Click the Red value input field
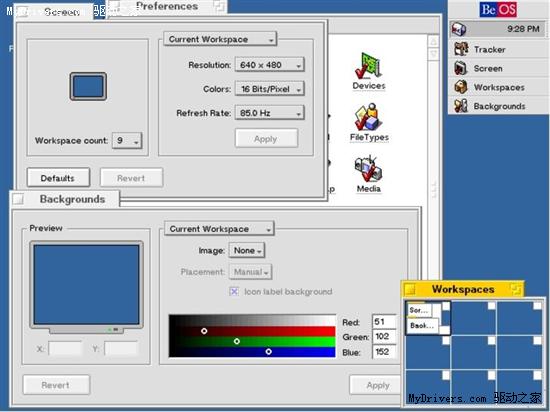Viewport: 550px width, 412px height. [384, 322]
